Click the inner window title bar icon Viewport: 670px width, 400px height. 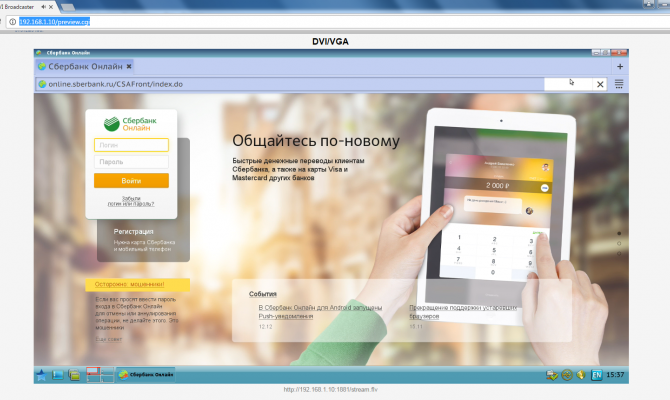coord(38,53)
